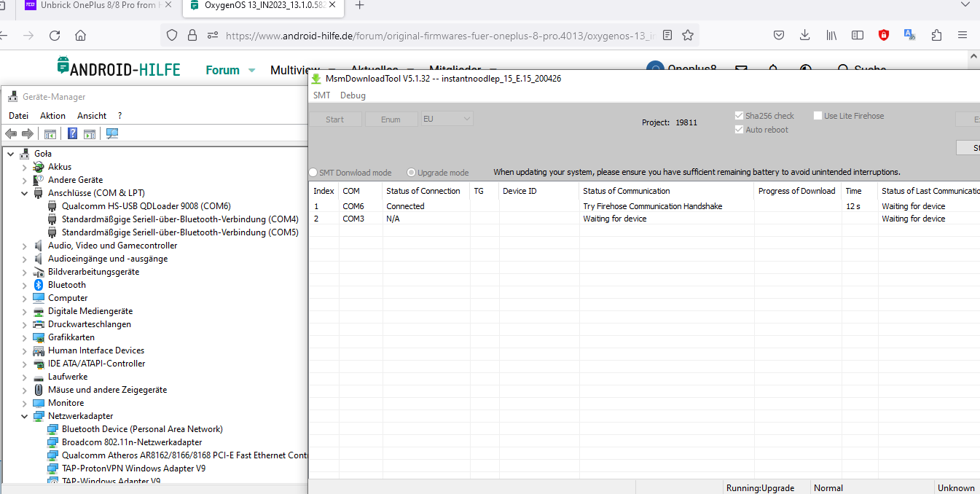980x494 pixels.
Task: Click the scan for hardware changes toolbar icon
Action: tap(112, 133)
